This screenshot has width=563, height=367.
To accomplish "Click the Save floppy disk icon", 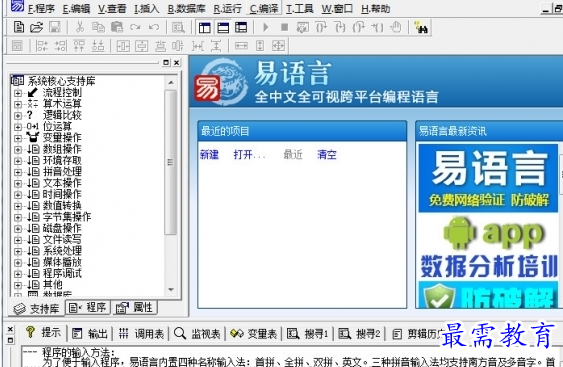I will (x=55, y=27).
